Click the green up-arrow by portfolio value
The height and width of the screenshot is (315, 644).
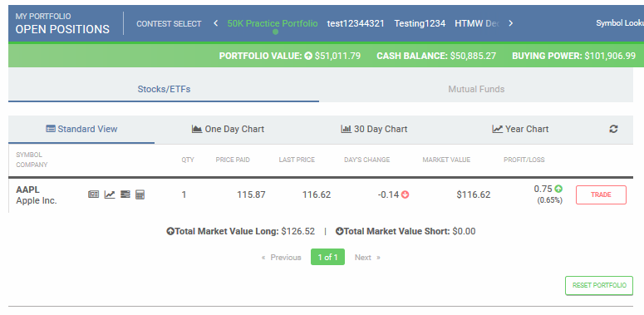pyautogui.click(x=308, y=56)
